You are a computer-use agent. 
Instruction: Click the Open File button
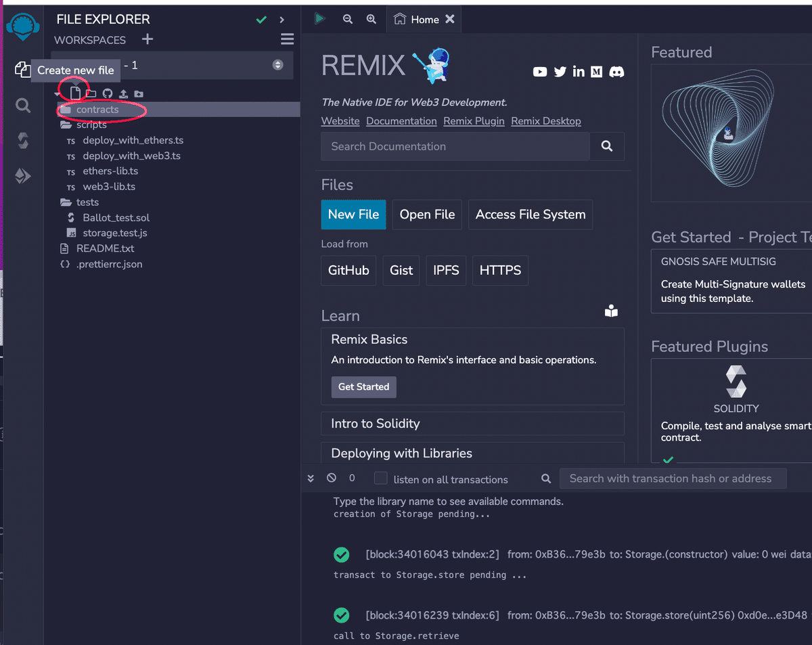[427, 215]
